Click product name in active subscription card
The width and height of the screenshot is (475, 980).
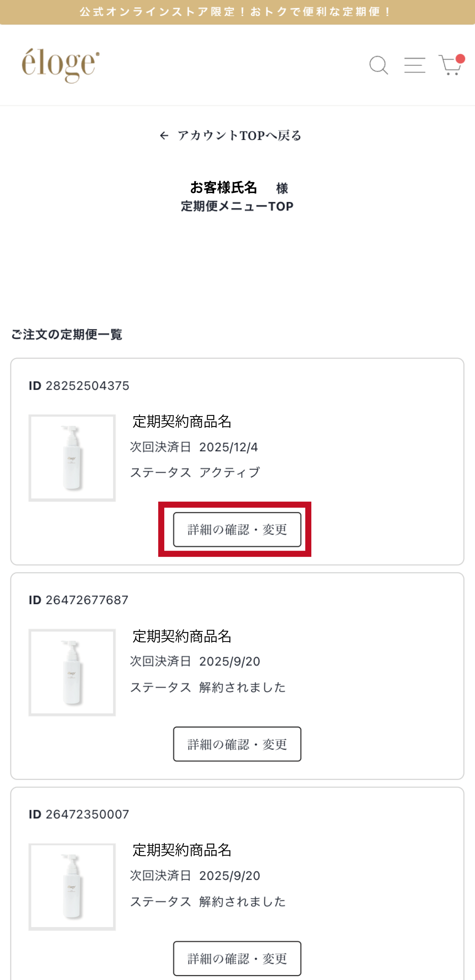[x=182, y=421]
